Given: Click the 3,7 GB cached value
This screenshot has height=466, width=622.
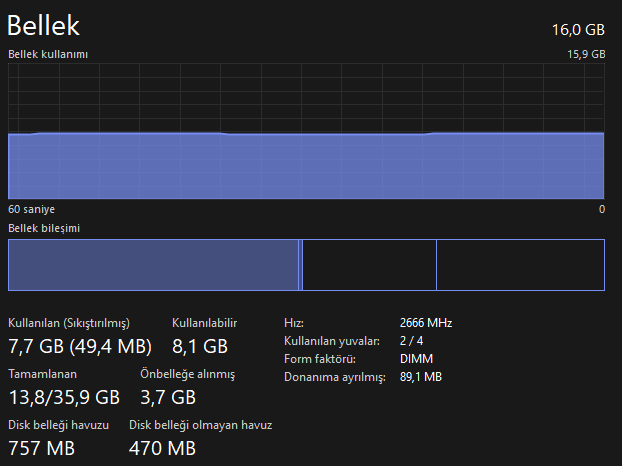Looking at the screenshot, I should click(x=168, y=397).
